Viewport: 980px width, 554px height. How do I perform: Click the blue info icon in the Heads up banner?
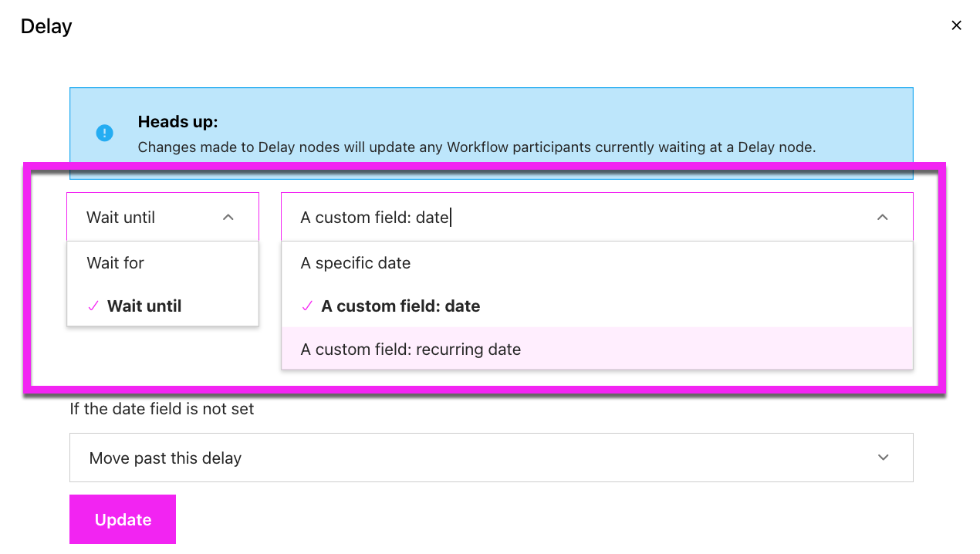coord(105,133)
